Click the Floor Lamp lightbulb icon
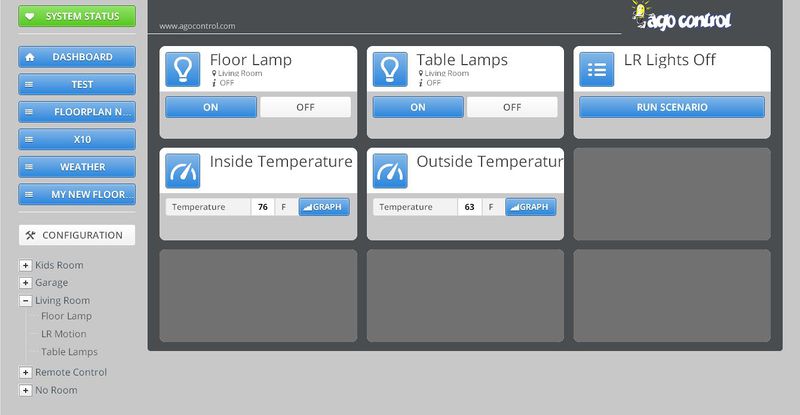The height and width of the screenshot is (415, 800). [x=183, y=69]
